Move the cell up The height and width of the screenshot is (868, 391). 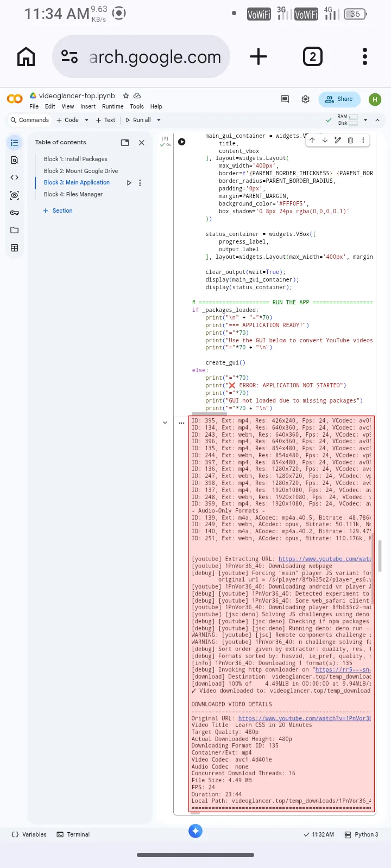312,140
